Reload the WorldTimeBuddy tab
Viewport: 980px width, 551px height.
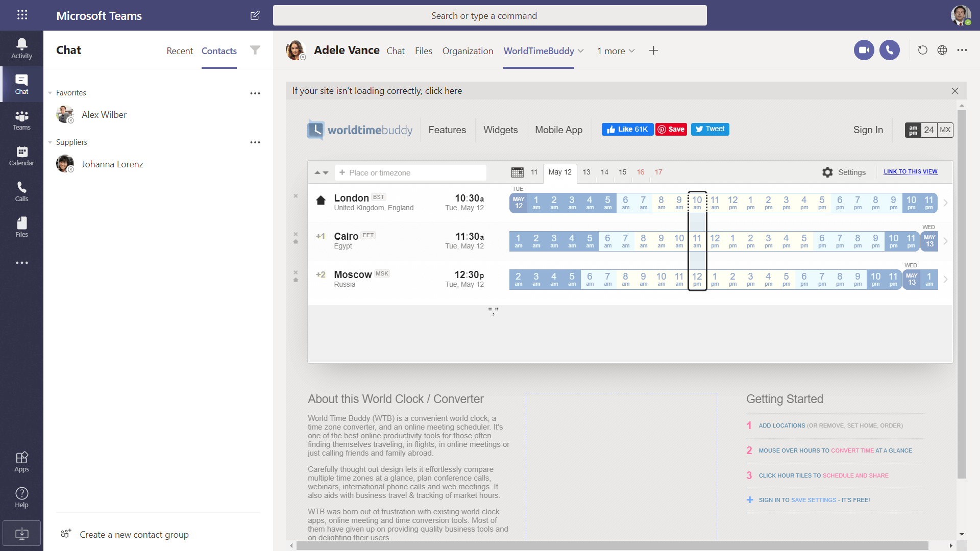(x=922, y=50)
